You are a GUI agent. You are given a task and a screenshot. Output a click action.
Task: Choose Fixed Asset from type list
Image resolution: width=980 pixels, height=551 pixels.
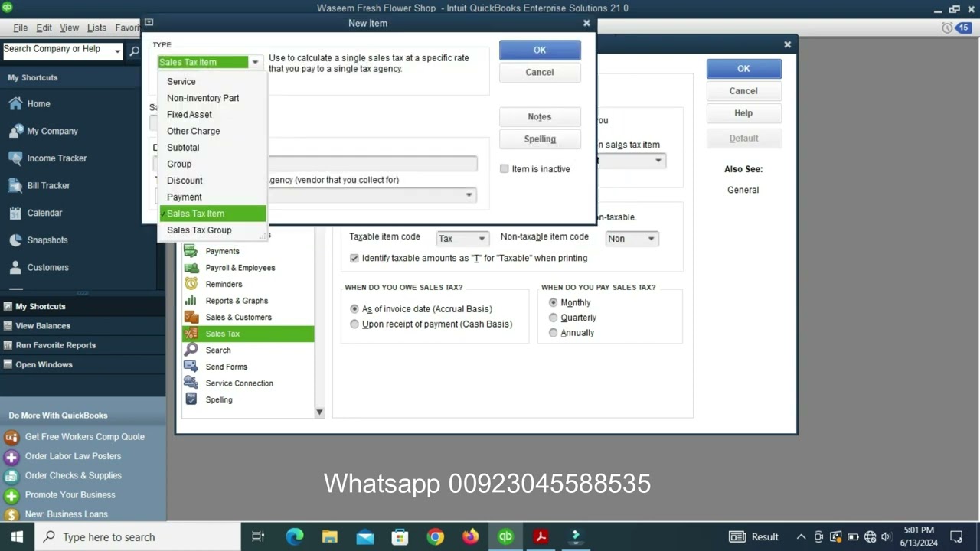[x=212, y=115]
